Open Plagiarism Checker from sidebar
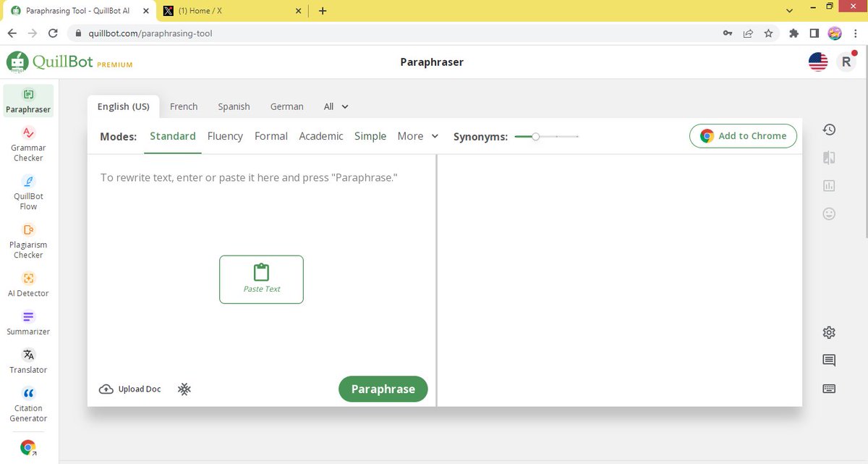The image size is (868, 464). pos(28,241)
